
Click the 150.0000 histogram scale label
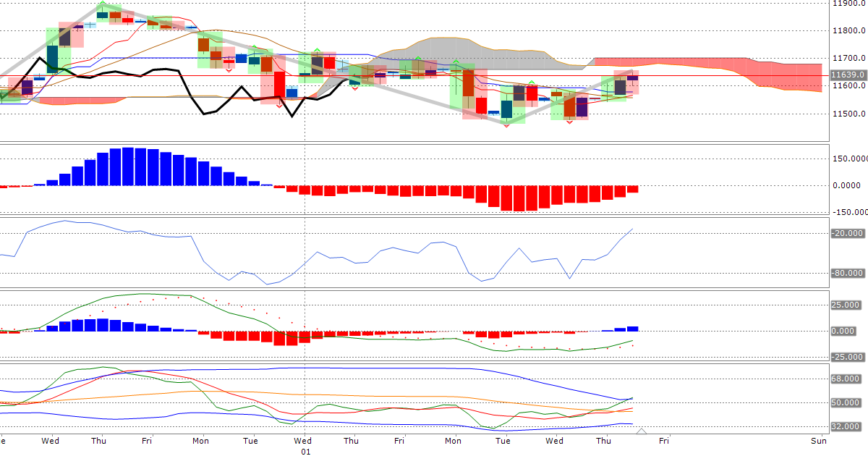(848, 159)
